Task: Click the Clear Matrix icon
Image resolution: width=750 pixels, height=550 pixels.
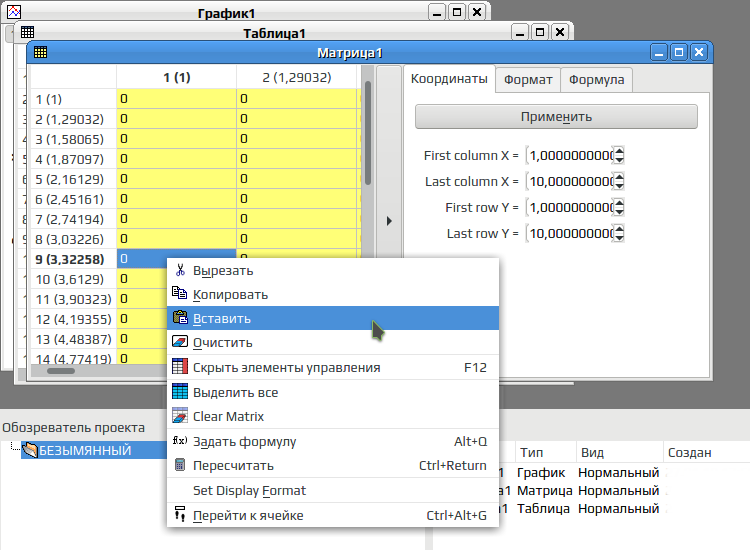Action: tap(180, 416)
